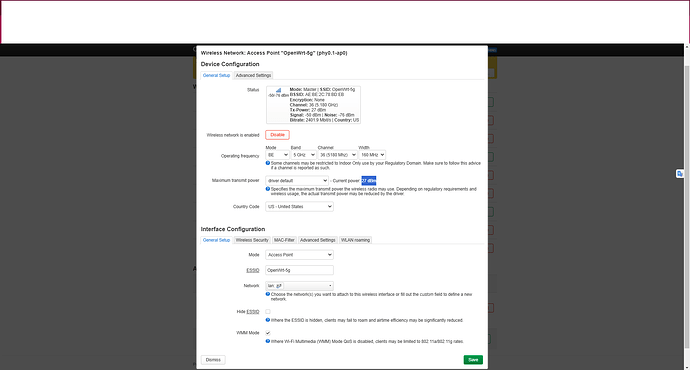Enable the Hide ESSID checkbox
This screenshot has width=690, height=370.
(268, 311)
